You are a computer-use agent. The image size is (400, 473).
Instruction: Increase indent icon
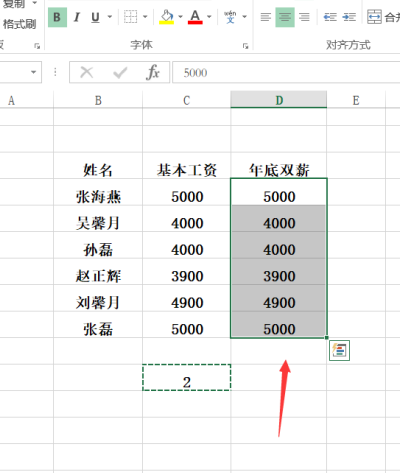coord(349,17)
